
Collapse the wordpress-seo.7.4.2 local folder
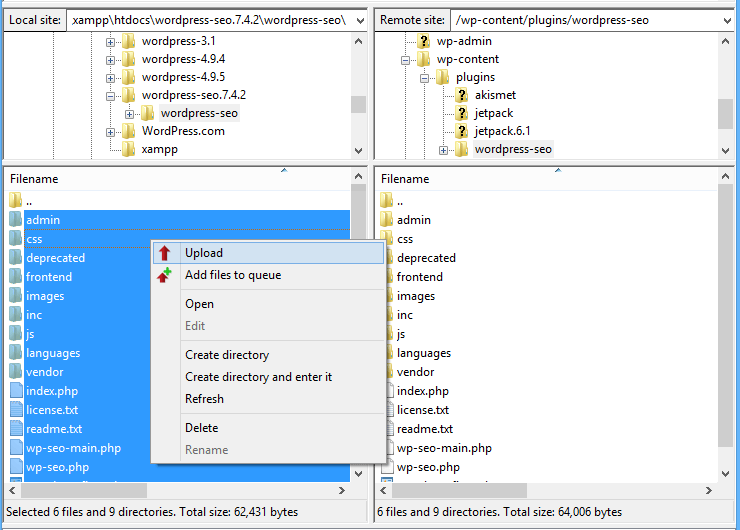point(110,96)
